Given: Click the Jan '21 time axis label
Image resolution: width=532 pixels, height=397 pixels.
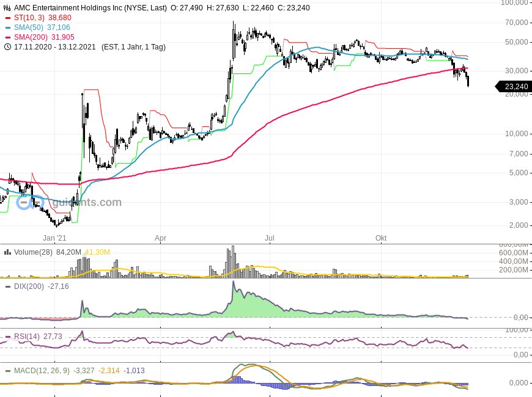Looking at the screenshot, I should click(54, 238).
